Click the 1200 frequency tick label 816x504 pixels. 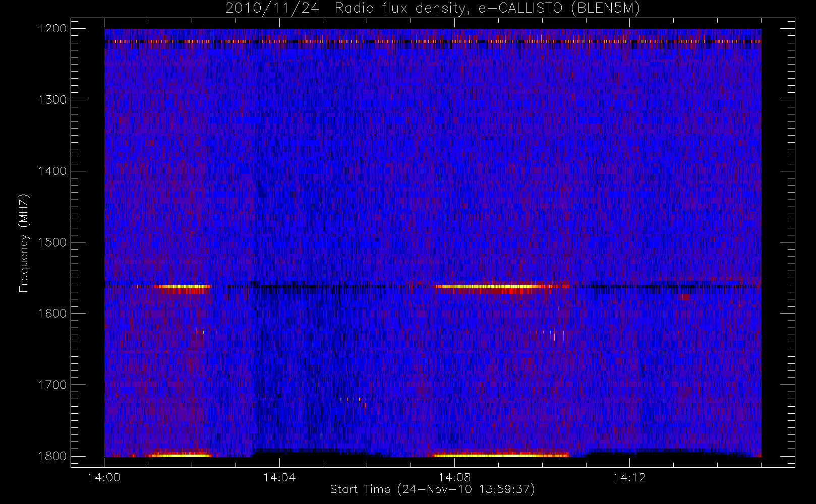point(52,29)
